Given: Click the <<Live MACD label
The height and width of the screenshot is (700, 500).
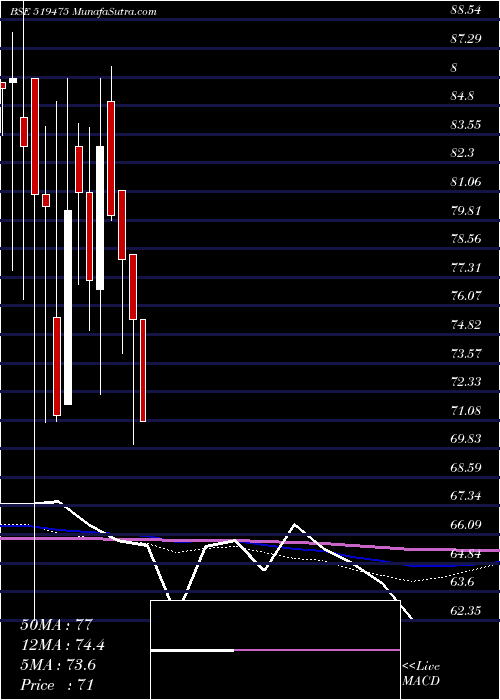Looking at the screenshot, I should click(421, 674).
